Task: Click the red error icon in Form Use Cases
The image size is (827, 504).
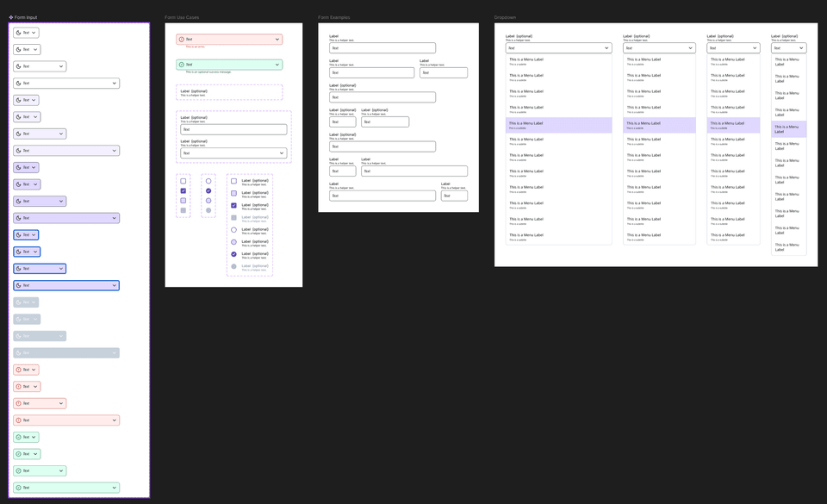Action: 182,39
